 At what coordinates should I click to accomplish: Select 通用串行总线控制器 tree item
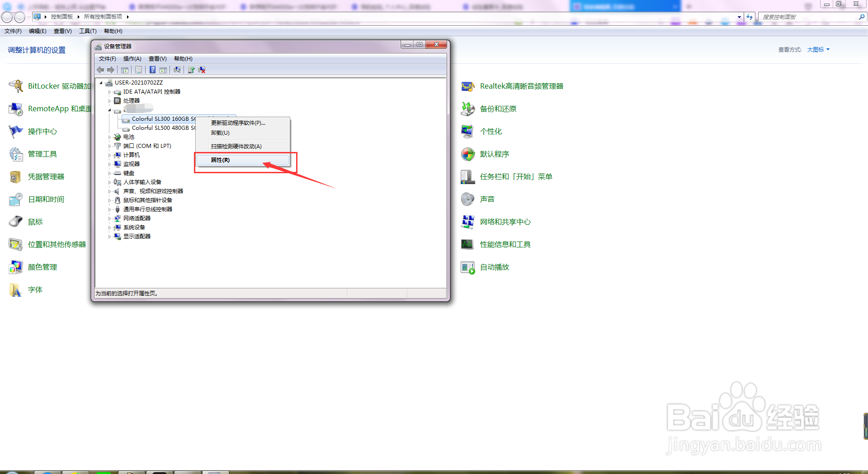click(x=147, y=209)
